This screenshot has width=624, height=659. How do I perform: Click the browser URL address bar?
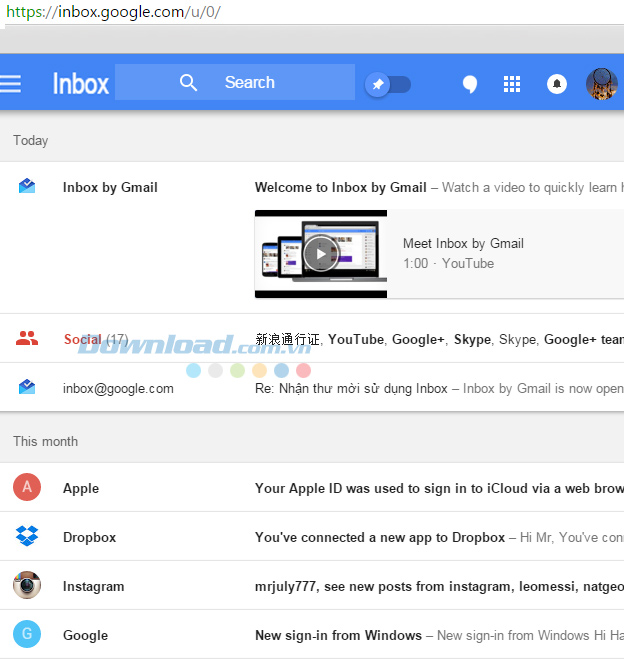click(312, 12)
